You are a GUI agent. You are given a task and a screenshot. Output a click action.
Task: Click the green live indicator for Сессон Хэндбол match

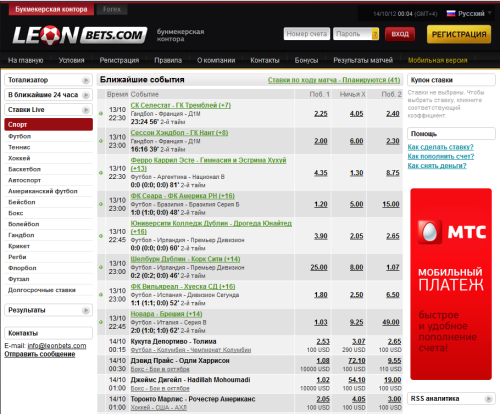point(101,141)
